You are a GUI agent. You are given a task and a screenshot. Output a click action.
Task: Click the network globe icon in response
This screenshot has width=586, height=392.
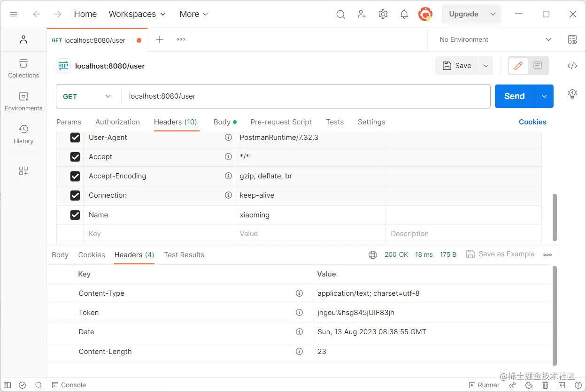coord(373,254)
